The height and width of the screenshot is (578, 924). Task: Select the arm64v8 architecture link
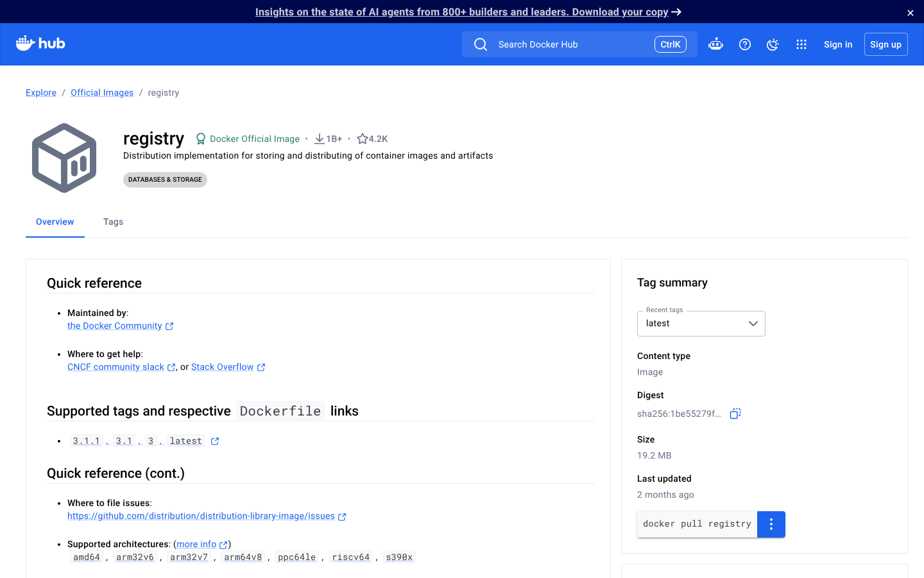point(243,557)
